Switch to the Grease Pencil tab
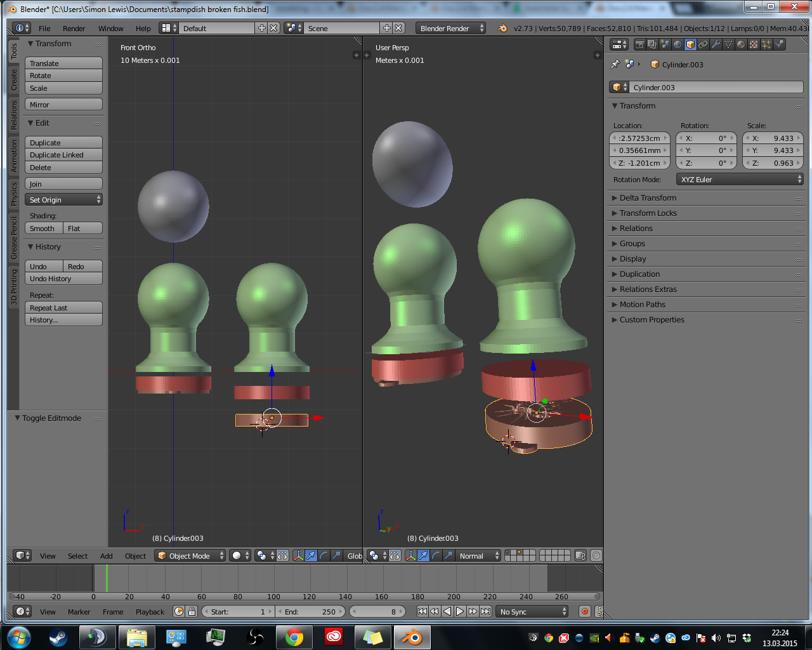 [x=14, y=237]
